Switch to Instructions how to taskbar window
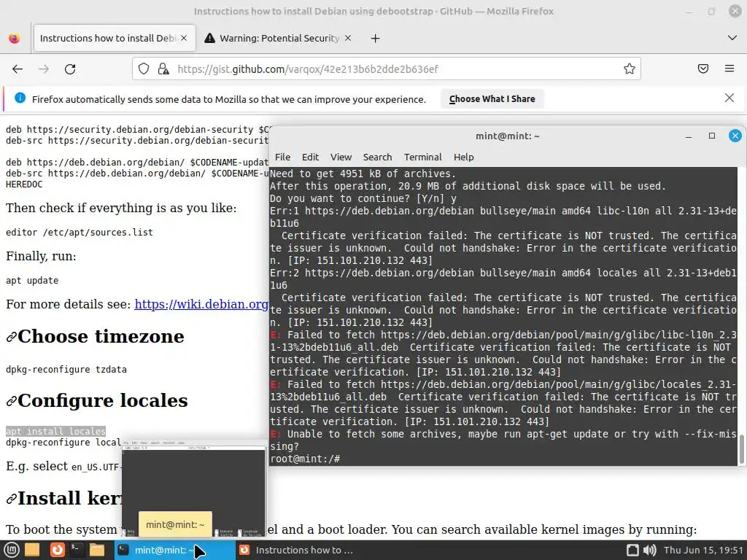Image resolution: width=747 pixels, height=560 pixels. click(296, 550)
